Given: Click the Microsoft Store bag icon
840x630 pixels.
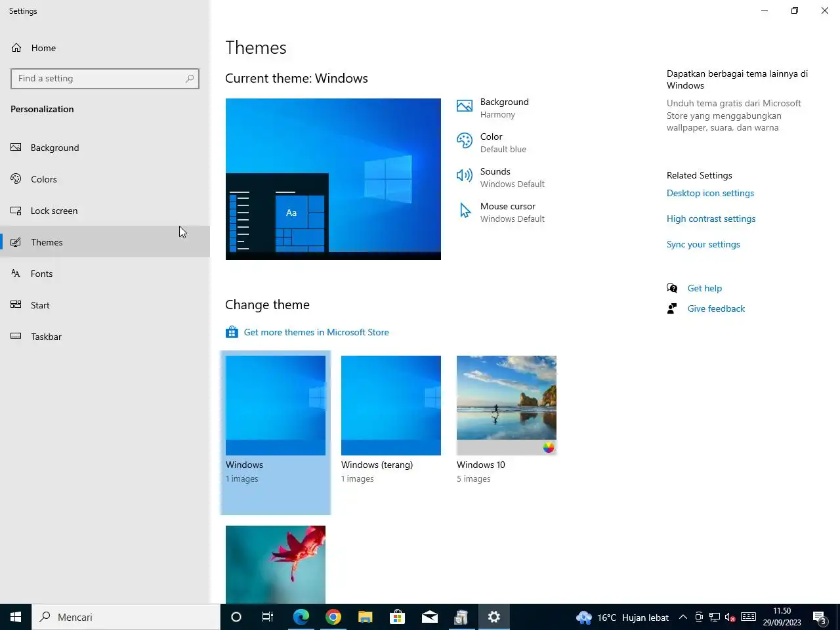Looking at the screenshot, I should pos(232,332).
